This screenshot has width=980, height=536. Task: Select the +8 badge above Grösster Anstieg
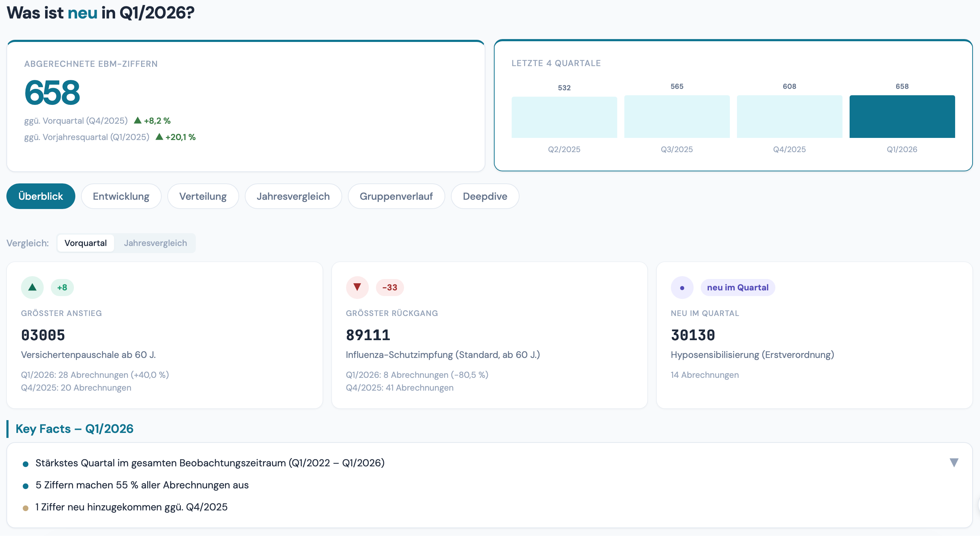(62, 288)
